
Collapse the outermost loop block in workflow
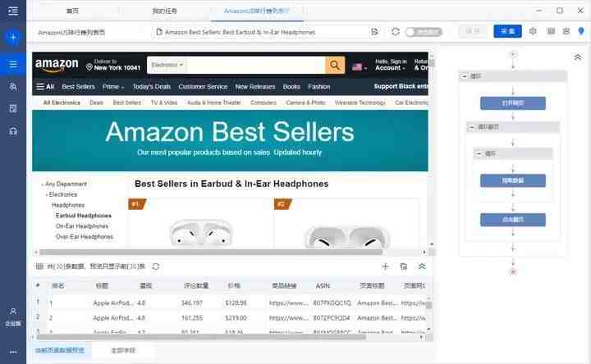465,76
